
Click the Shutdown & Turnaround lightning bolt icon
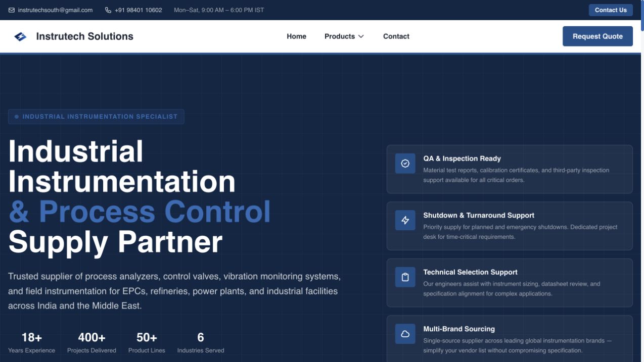(405, 220)
